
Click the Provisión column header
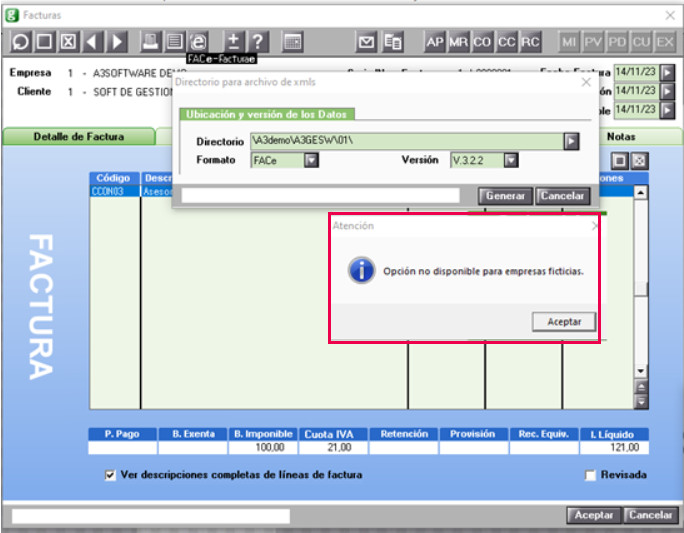(x=473, y=434)
